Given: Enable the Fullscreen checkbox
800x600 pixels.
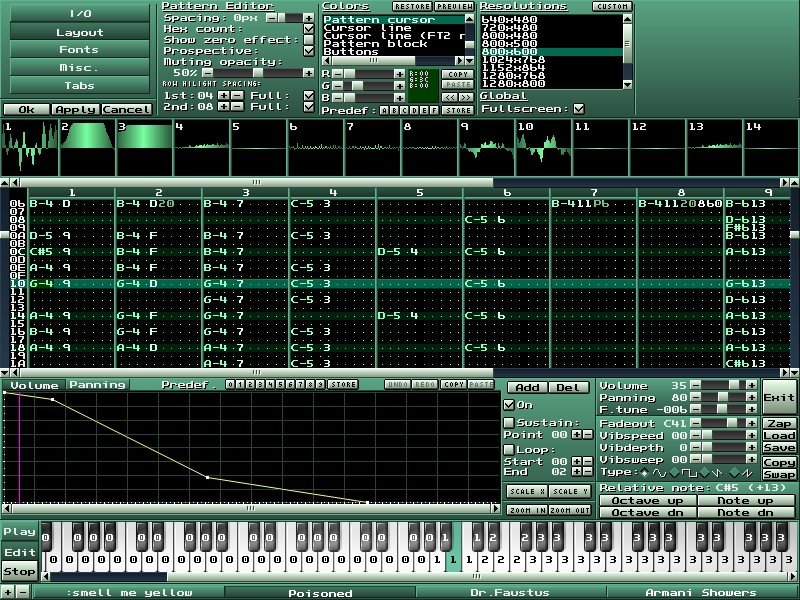Looking at the screenshot, I should 577,109.
